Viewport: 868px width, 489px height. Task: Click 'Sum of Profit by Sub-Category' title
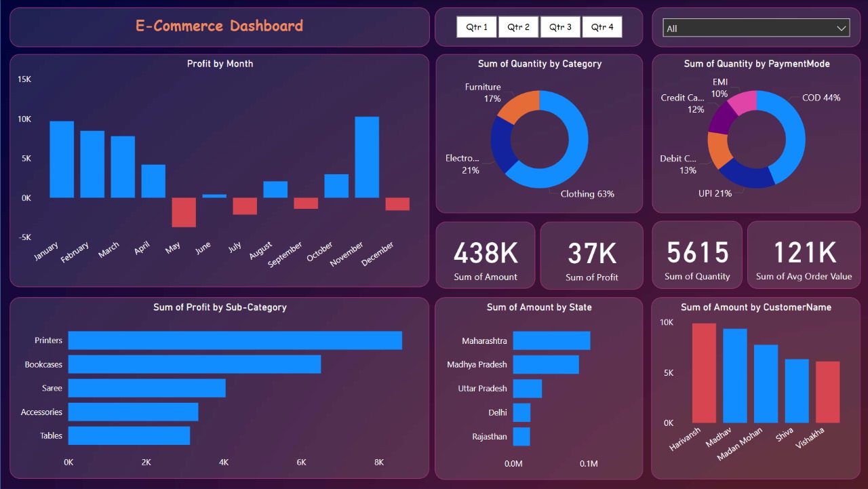point(220,307)
